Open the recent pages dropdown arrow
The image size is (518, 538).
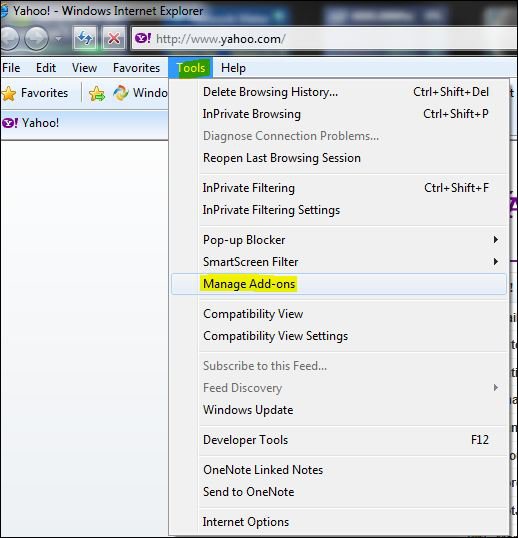[x=59, y=39]
